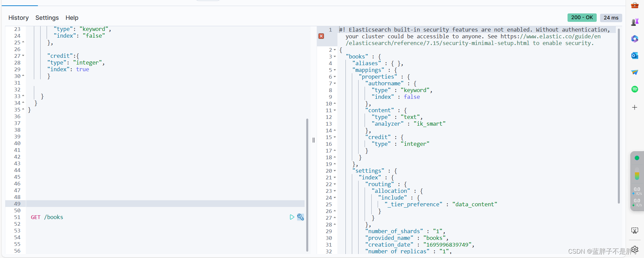Collapse "index" at response line 21

335,177
